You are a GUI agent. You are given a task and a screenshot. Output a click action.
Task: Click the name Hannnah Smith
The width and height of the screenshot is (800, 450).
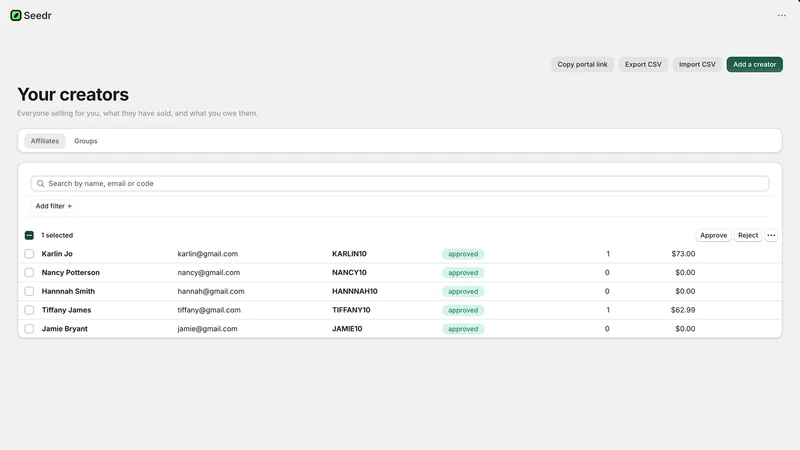[68, 291]
